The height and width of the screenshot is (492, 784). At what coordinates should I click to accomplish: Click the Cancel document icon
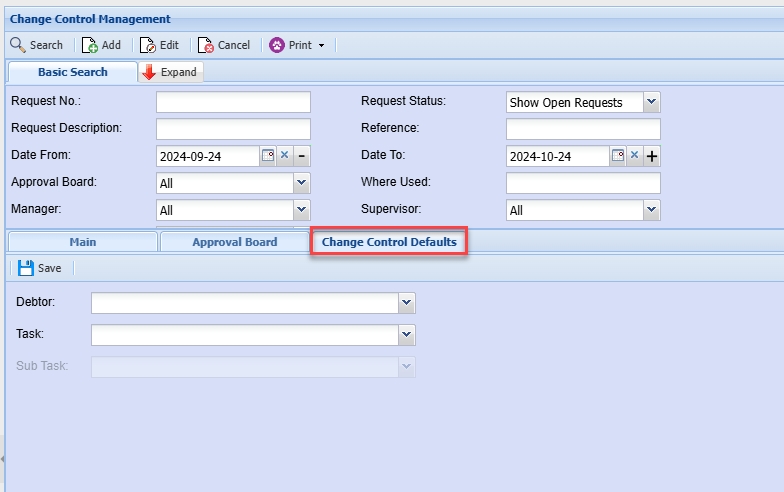[x=206, y=45]
